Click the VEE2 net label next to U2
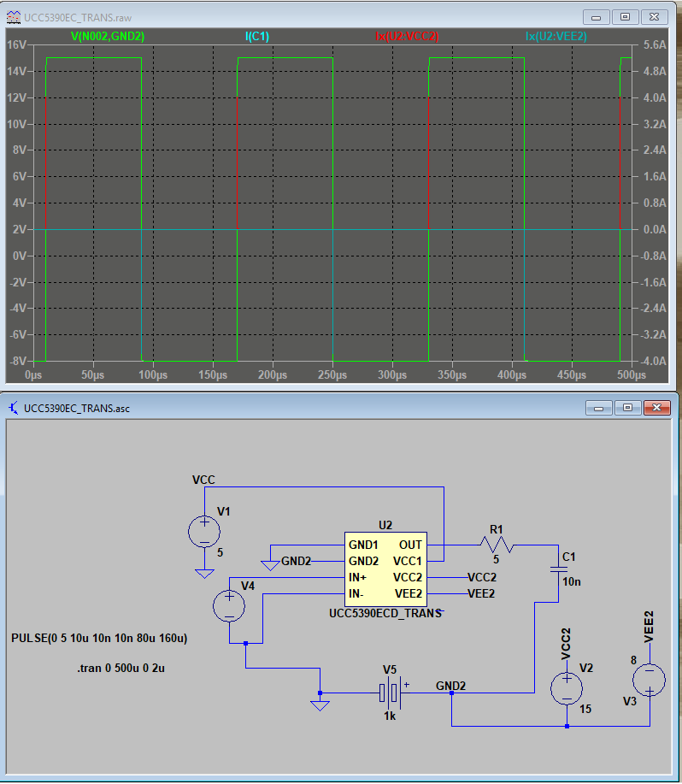Image resolution: width=682 pixels, height=784 pixels. (x=481, y=593)
